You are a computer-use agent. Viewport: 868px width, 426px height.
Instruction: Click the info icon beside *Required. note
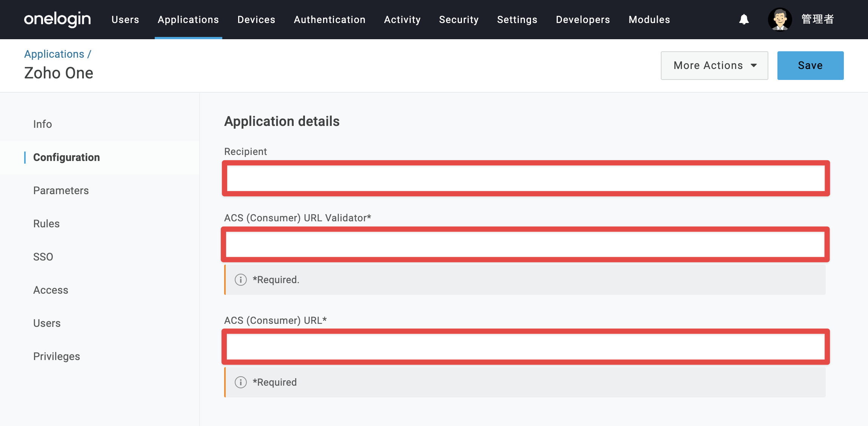pyautogui.click(x=241, y=280)
